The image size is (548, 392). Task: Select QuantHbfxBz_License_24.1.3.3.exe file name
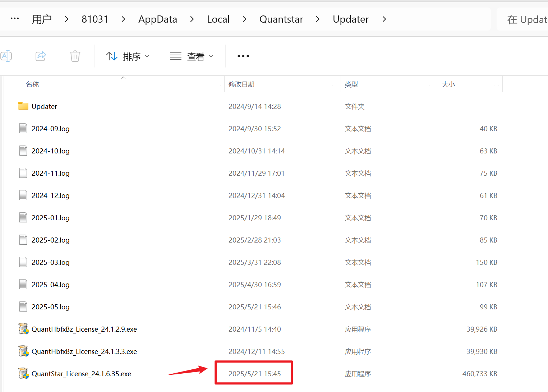(84, 351)
